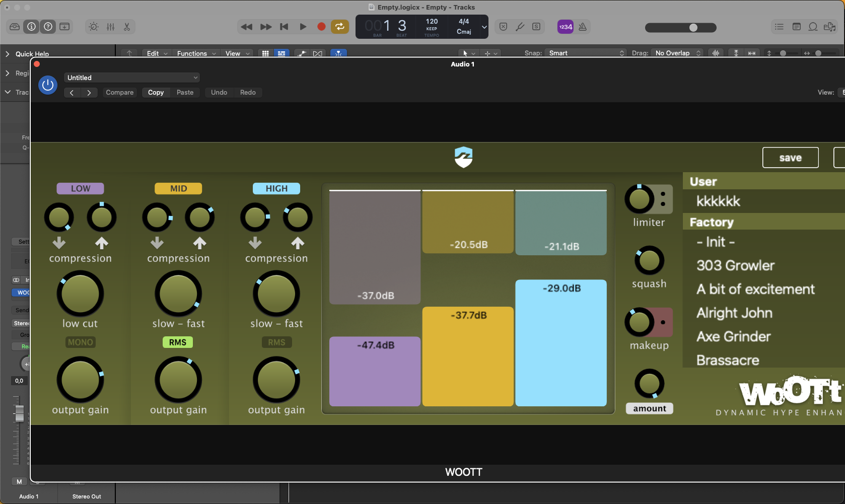This screenshot has height=504, width=845.
Task: Go to beginning with transport button
Action: (x=284, y=27)
